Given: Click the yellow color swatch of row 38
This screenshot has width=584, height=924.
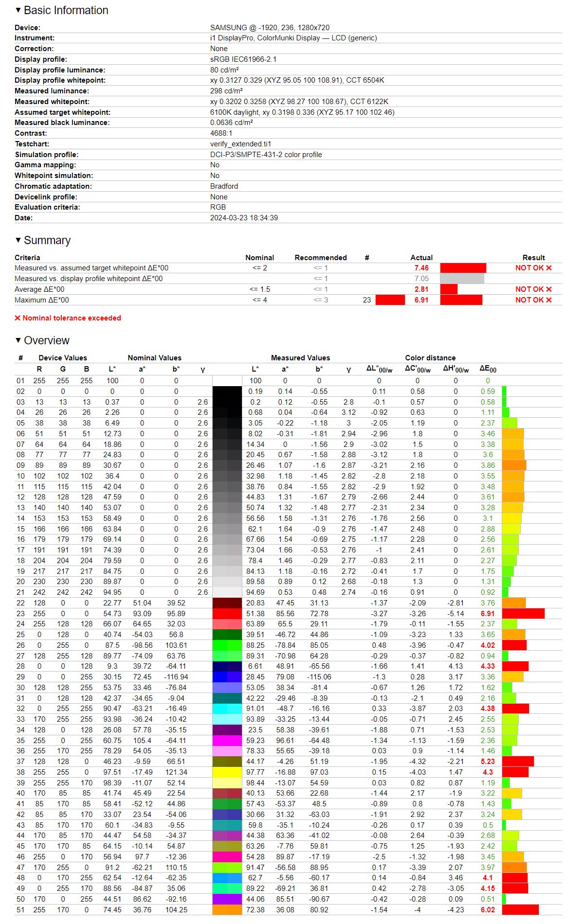Looking at the screenshot, I should pyautogui.click(x=227, y=772).
